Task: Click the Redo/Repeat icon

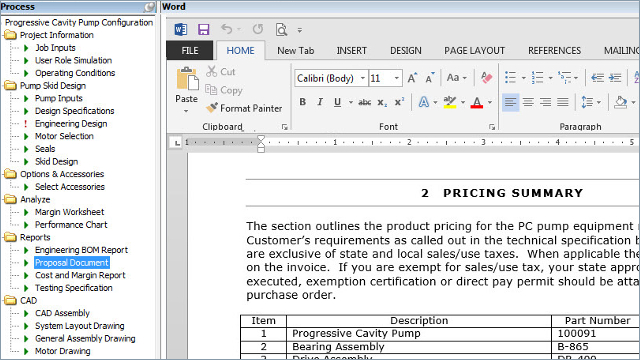Action: click(258, 29)
